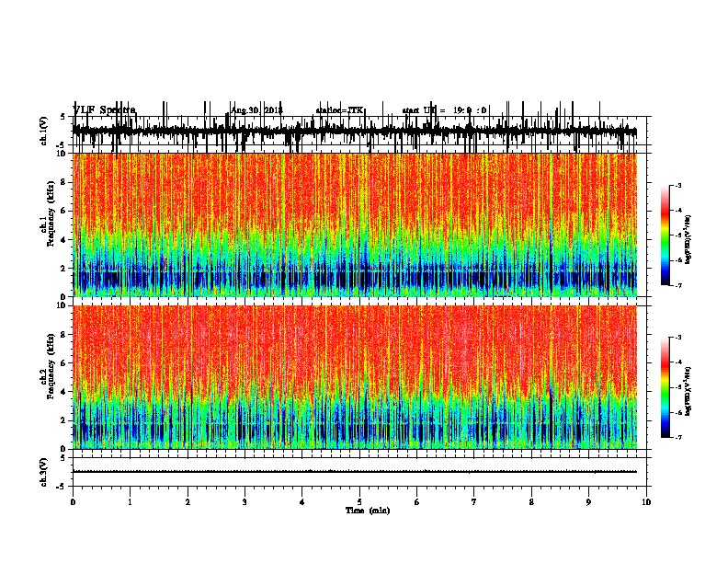Click the "-5" tick on ch.3(V) axis
This screenshot has height=563, width=728.
tap(62, 487)
